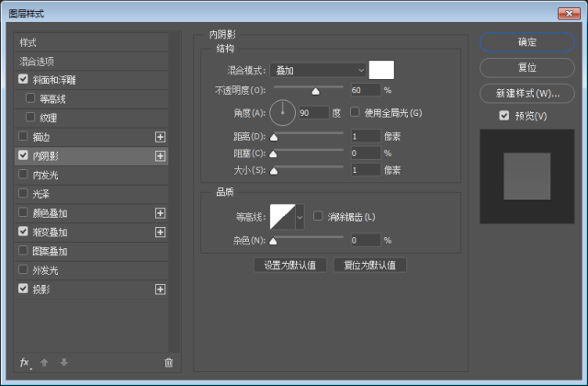
Task: Open the 斜面和浮雕 settings row
Action: click(91, 80)
